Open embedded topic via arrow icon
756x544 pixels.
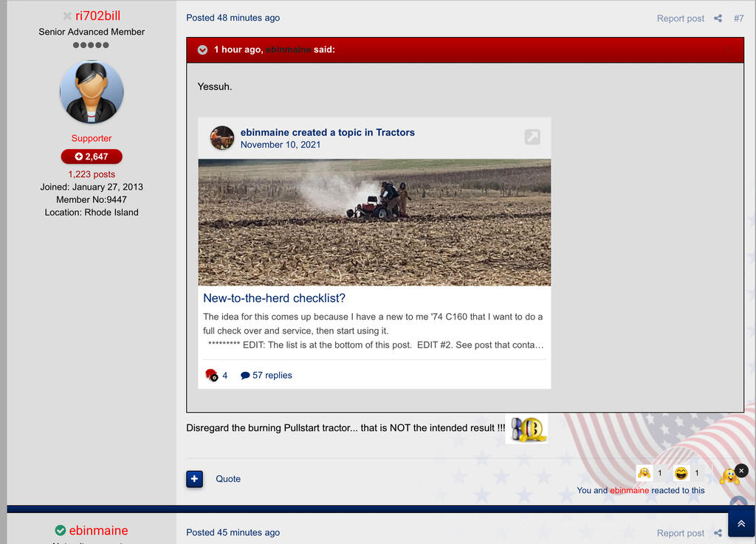(532, 137)
